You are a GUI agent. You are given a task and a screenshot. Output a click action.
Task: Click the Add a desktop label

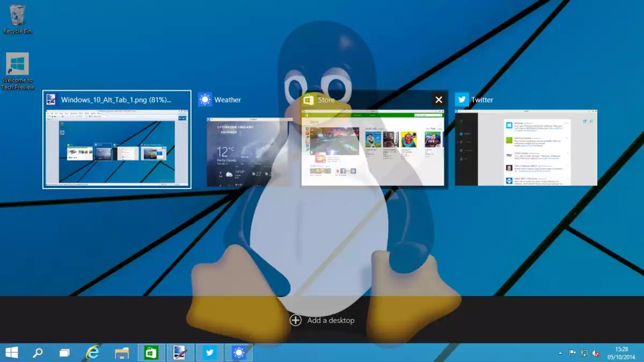click(x=331, y=320)
